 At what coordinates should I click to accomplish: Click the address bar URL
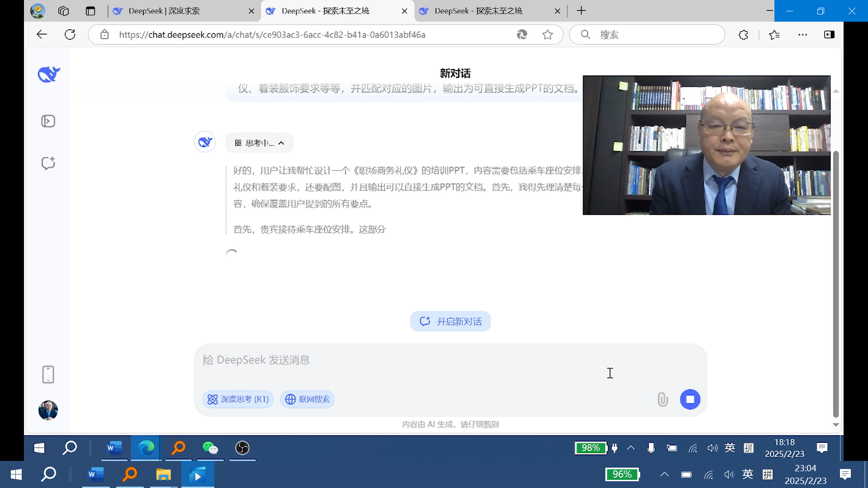click(x=272, y=35)
